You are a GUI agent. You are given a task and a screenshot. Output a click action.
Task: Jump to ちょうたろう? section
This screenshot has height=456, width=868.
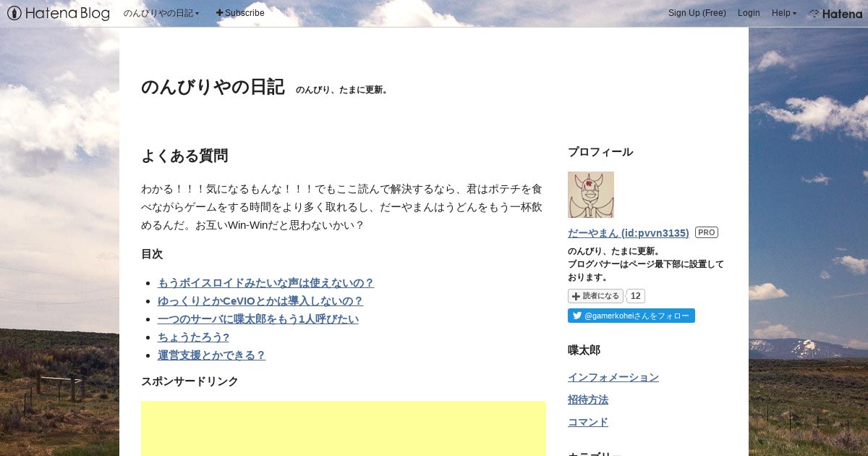193,337
